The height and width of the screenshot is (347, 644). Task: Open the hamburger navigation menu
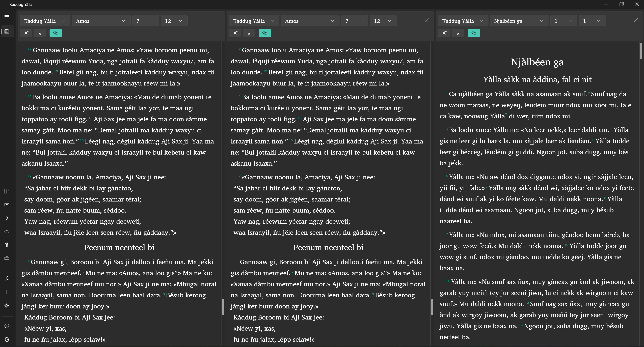tap(7, 15)
